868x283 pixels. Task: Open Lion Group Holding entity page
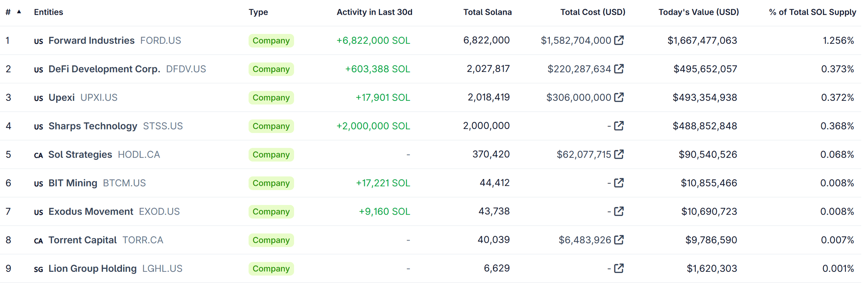click(93, 268)
